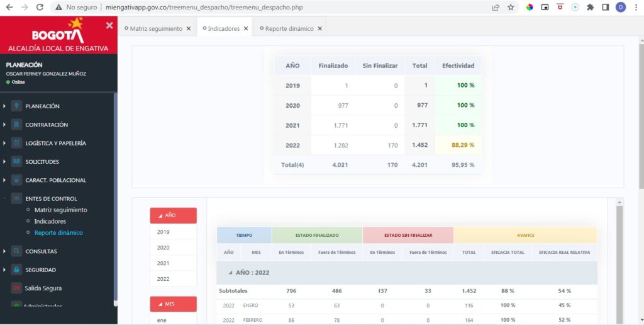The image size is (644, 325).
Task: Click the Solicitudes book icon
Action: (16, 162)
